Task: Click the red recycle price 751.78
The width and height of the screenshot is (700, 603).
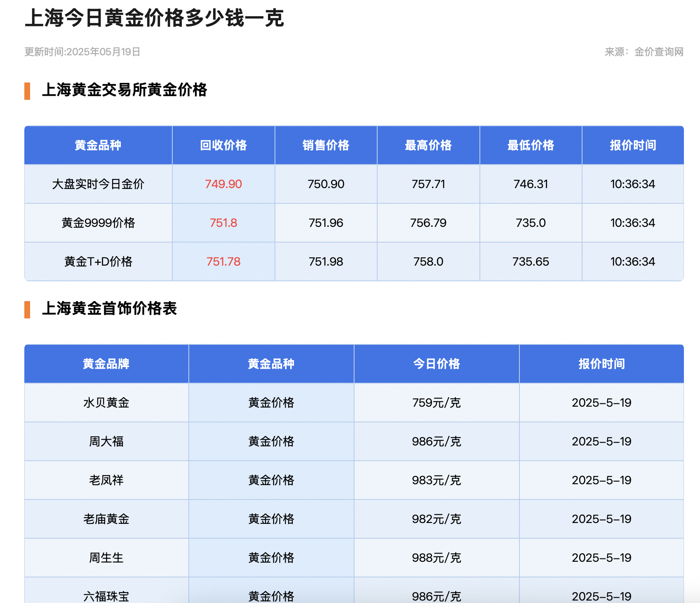Action: (x=223, y=261)
